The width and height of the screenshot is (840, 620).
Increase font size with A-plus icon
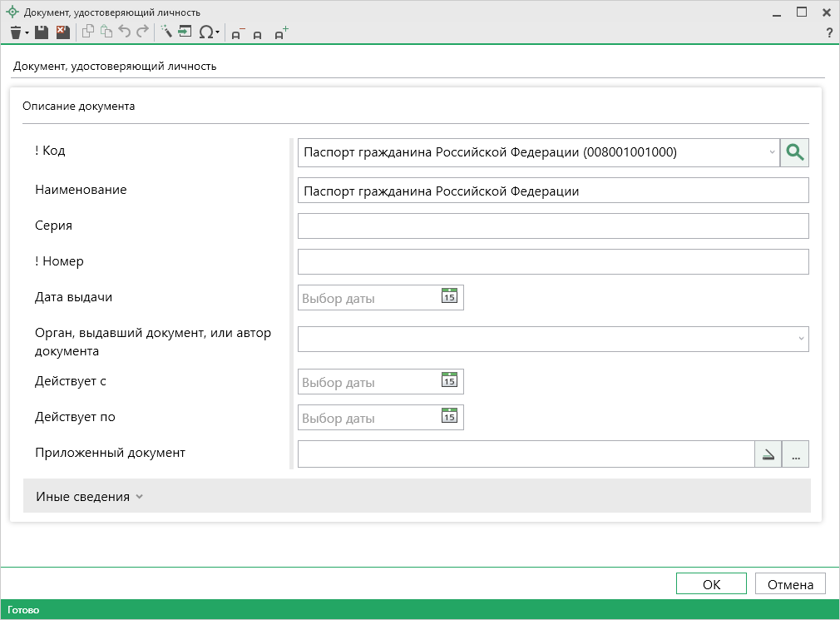click(x=281, y=34)
